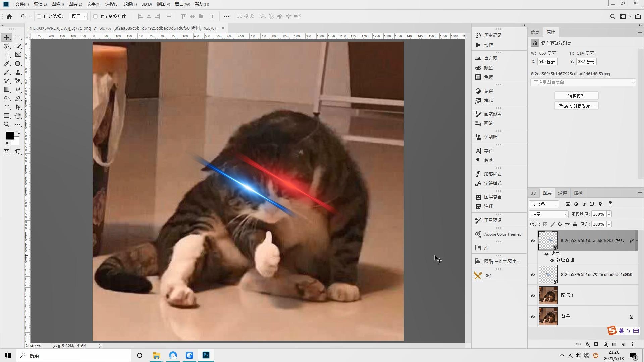The width and height of the screenshot is (644, 362).
Task: Select the Type tool in the toolbar
Action: click(x=7, y=107)
